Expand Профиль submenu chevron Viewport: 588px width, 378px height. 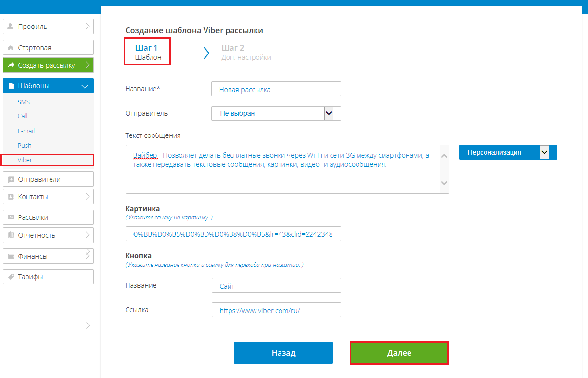87,27
